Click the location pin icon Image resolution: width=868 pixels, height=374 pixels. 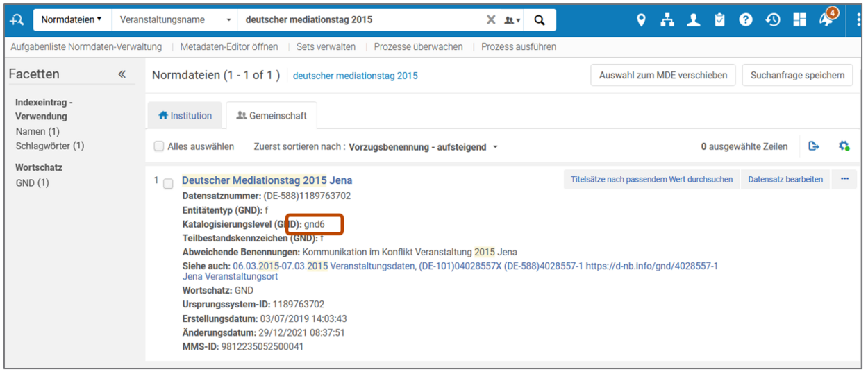click(641, 20)
